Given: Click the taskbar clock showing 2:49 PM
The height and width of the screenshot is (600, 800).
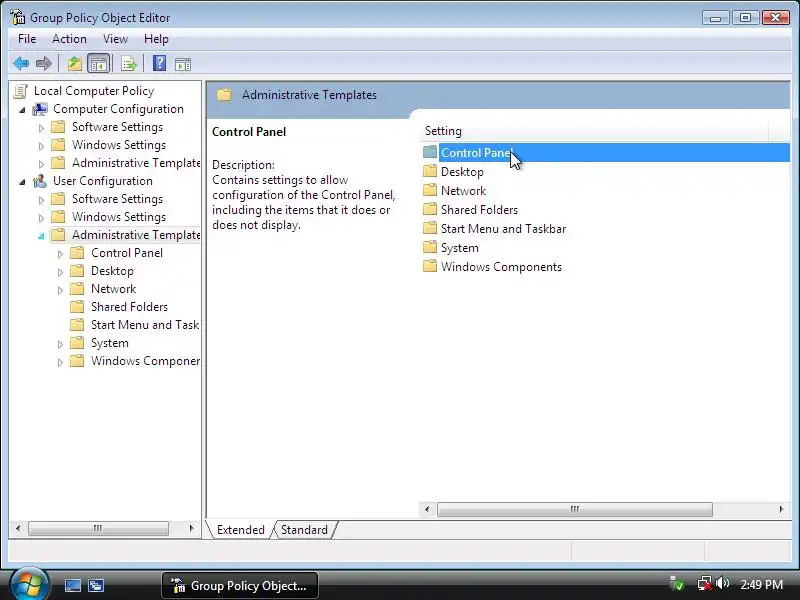Looking at the screenshot, I should pos(761,584).
